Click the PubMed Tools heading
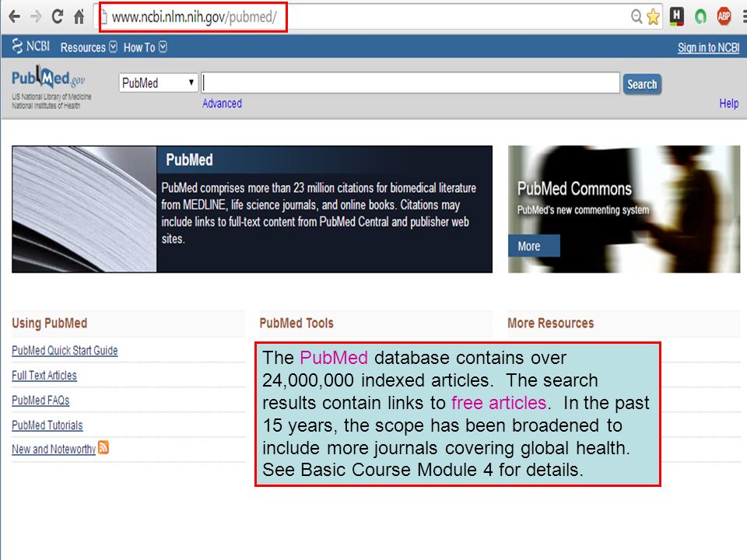Viewport: 747px width, 560px height. pyautogui.click(x=296, y=323)
